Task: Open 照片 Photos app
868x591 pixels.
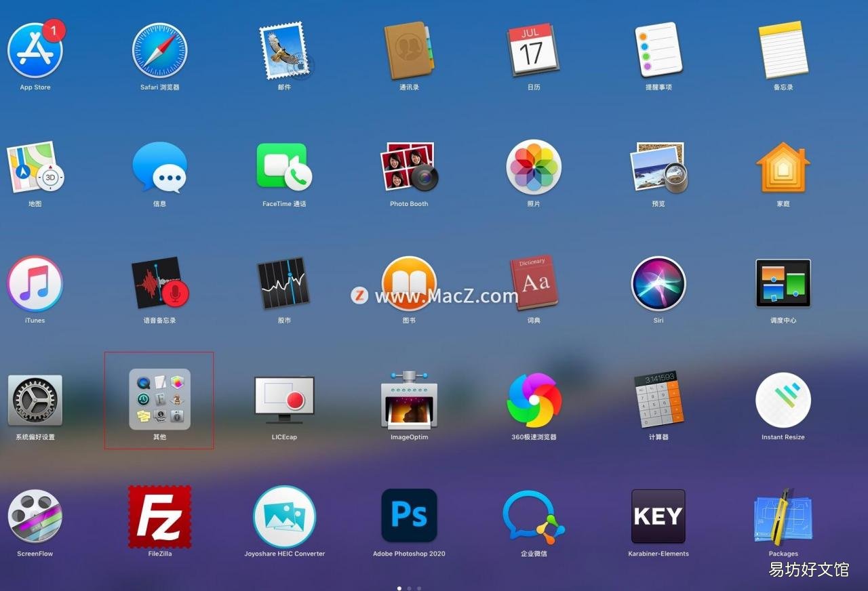Action: pos(534,167)
